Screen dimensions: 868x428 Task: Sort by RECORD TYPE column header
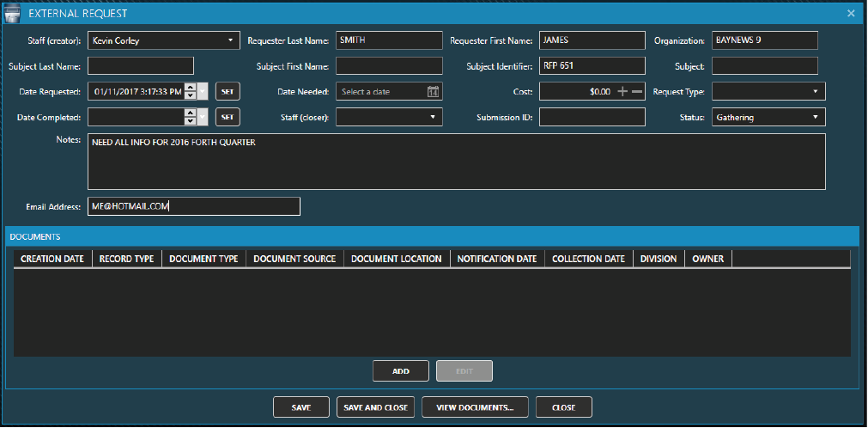click(127, 259)
